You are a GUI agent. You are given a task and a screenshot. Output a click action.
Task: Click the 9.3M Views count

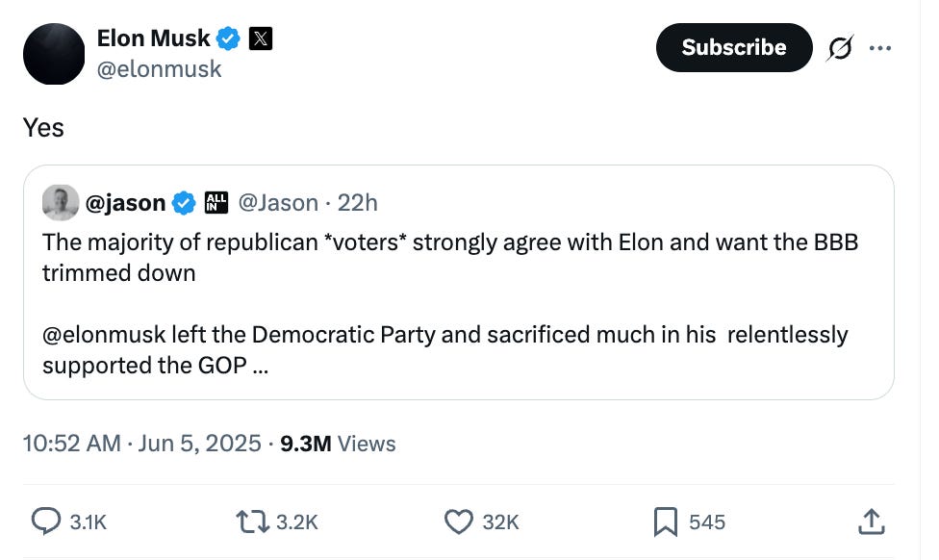tap(338, 443)
